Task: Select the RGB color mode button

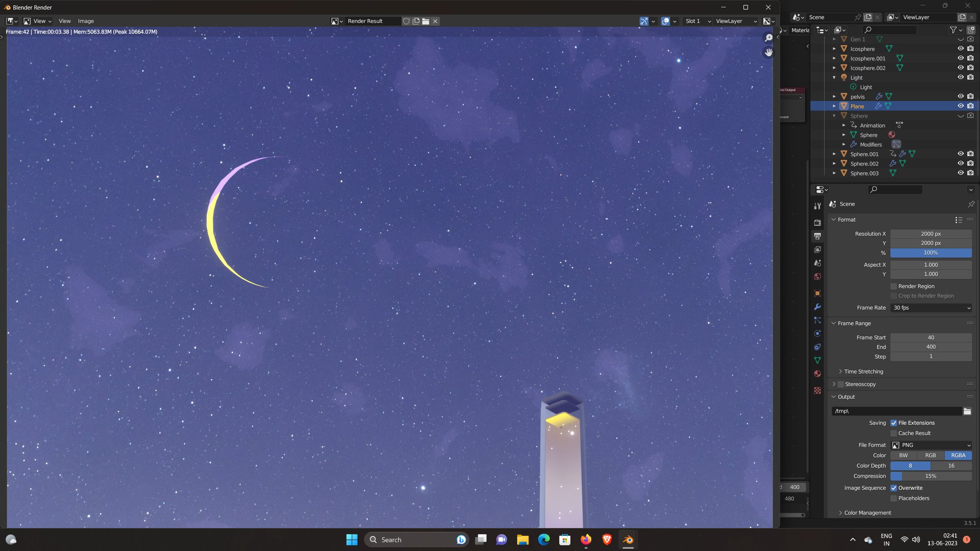Action: pyautogui.click(x=930, y=455)
